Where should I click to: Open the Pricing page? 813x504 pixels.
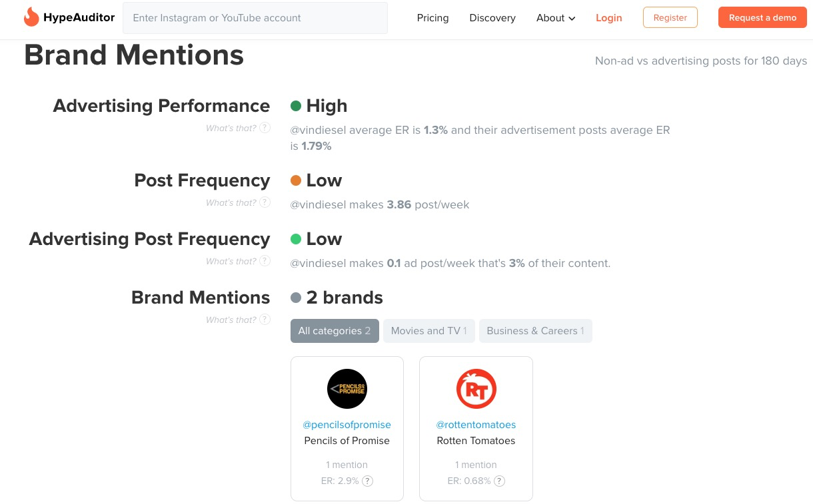[x=432, y=18]
